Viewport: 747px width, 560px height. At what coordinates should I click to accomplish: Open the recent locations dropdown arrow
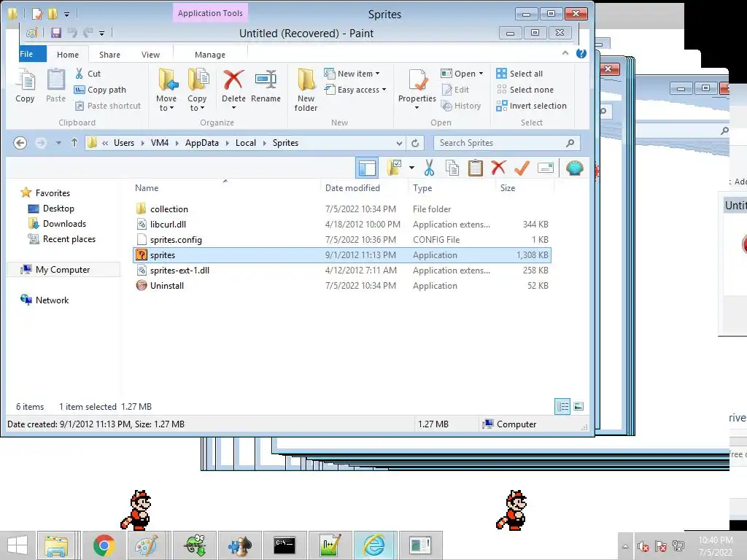point(58,143)
